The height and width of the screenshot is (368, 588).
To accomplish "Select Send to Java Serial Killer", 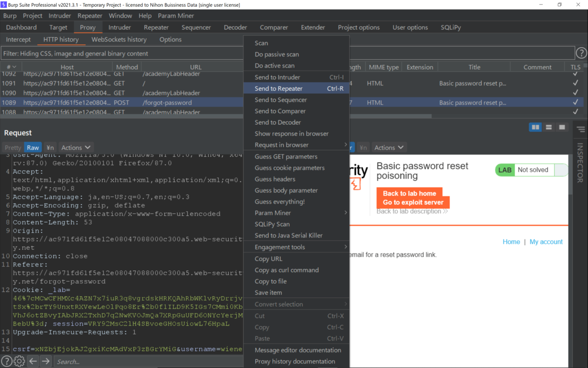I will pos(296,235).
